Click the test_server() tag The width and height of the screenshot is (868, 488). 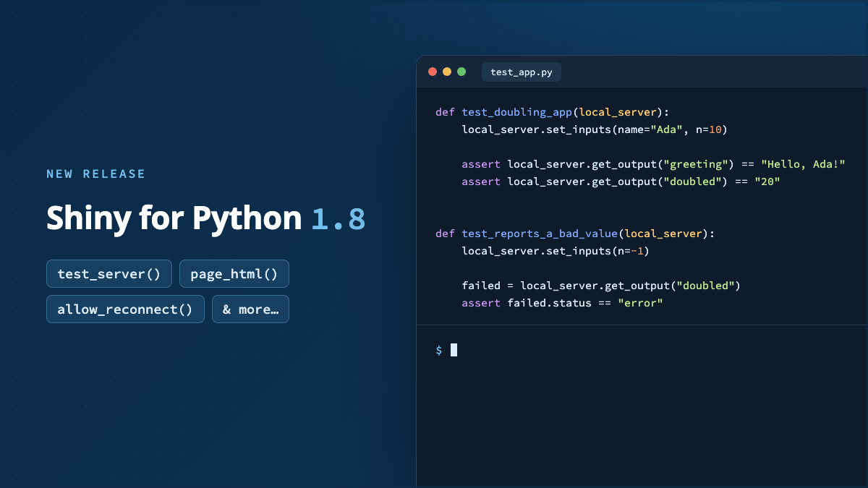[x=109, y=274]
